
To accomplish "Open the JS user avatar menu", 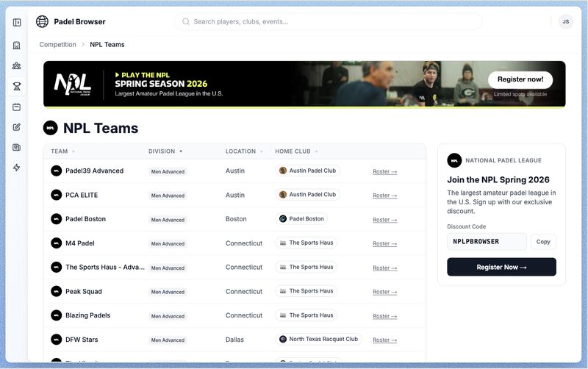I will (x=565, y=22).
